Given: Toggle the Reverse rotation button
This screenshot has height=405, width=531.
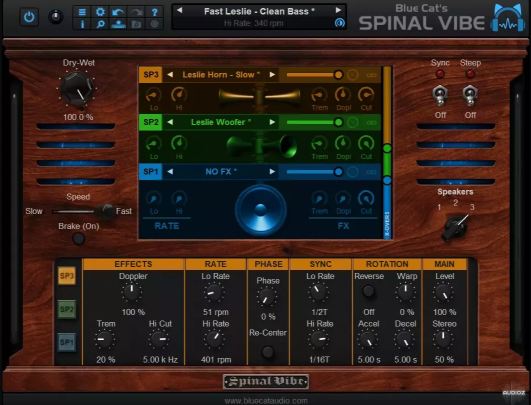Looking at the screenshot, I should click(x=368, y=291).
